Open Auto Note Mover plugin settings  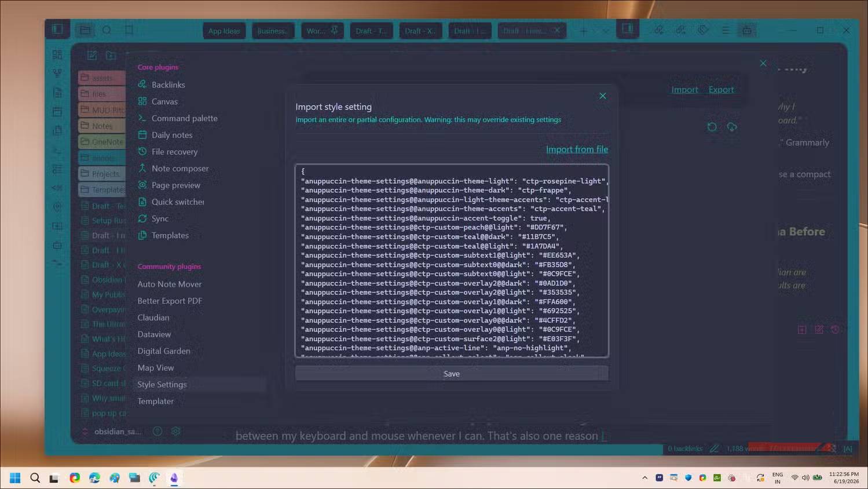170,284
